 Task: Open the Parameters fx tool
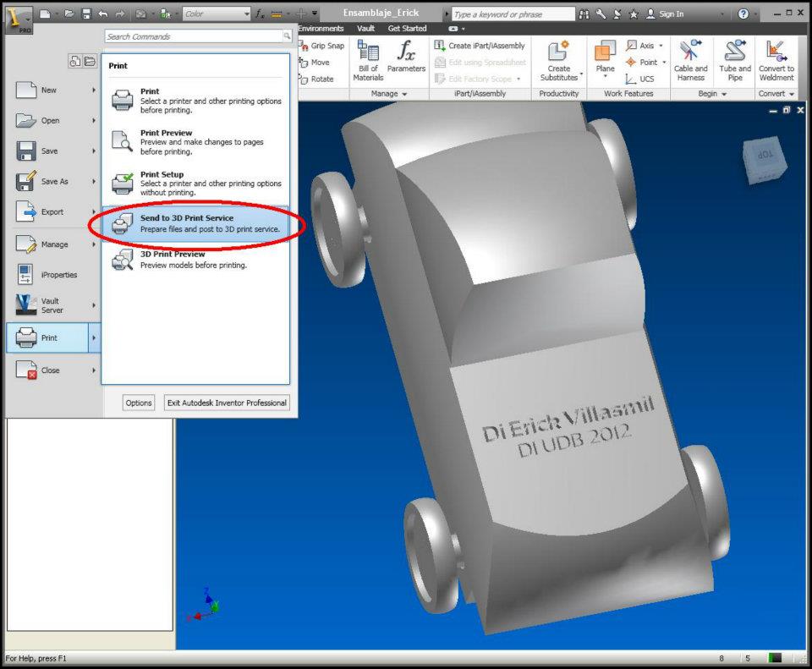[x=407, y=57]
